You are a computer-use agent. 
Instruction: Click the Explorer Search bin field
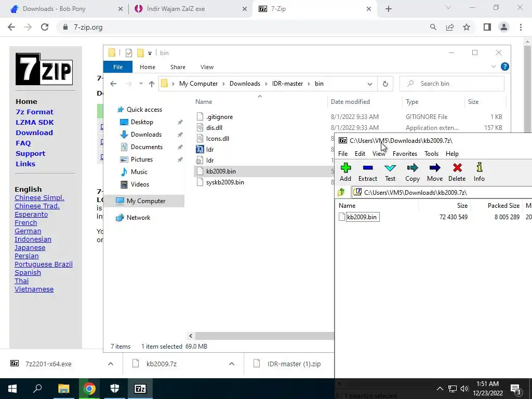[452, 84]
